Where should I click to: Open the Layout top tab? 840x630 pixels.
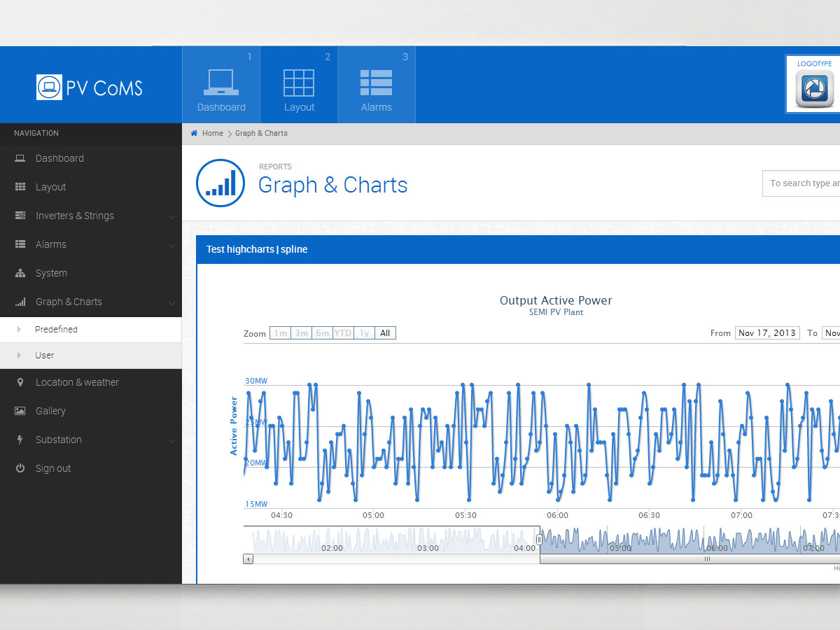299,85
